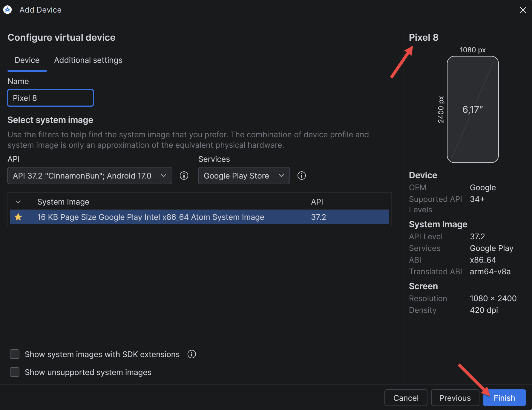Viewport: 532px width, 410px height.
Task: Close the Add Device dialog
Action: [x=523, y=10]
